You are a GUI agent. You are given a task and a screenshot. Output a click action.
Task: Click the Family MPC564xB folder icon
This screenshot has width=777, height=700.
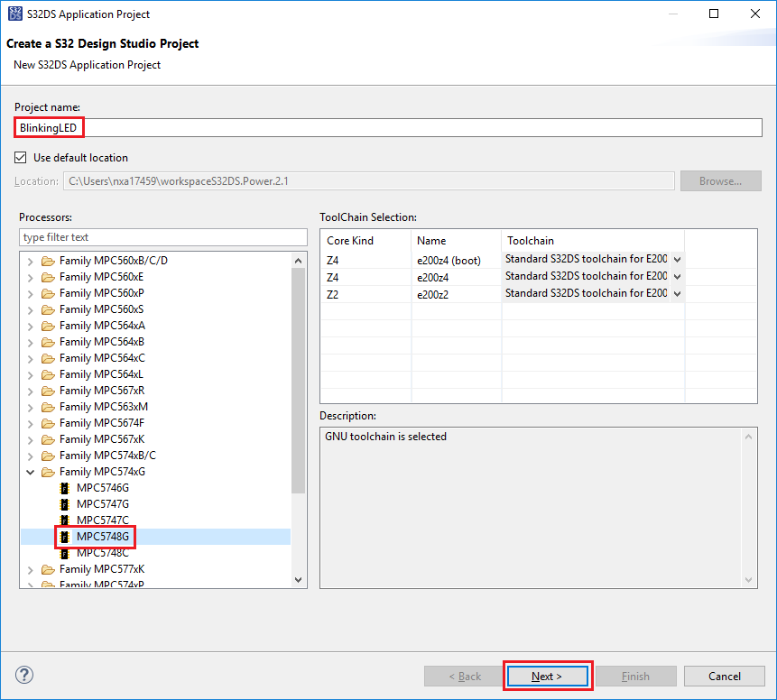pyautogui.click(x=48, y=342)
